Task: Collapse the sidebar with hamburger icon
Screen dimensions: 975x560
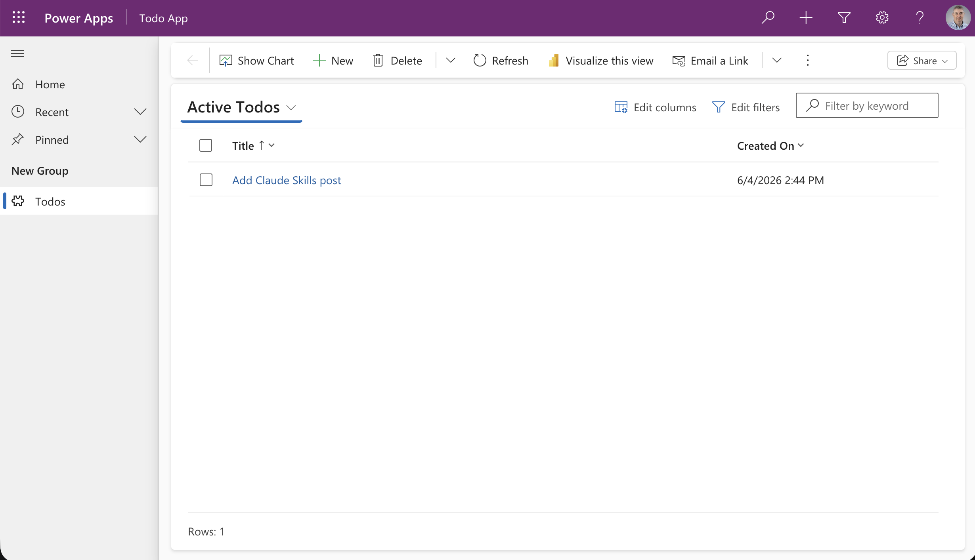Action: (x=17, y=53)
